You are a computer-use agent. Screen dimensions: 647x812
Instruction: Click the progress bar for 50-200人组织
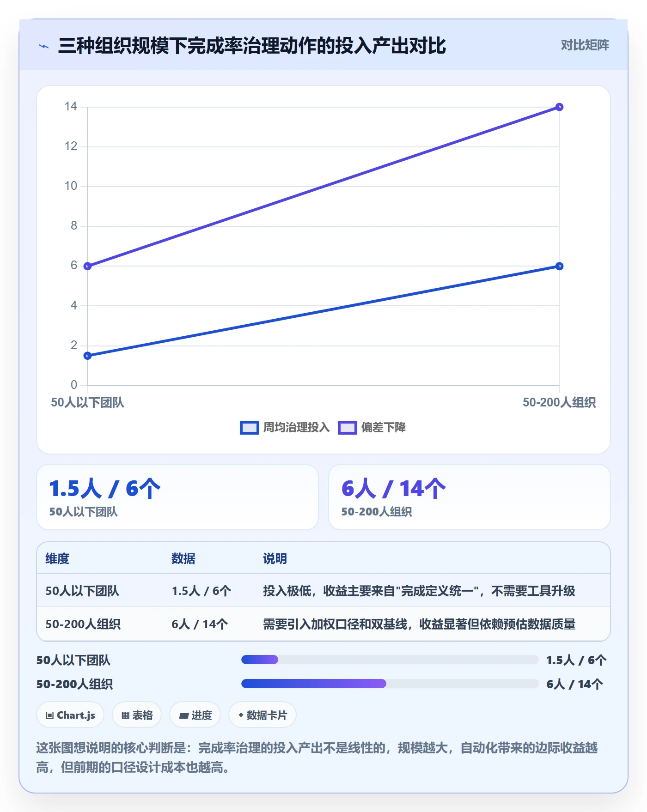click(390, 684)
